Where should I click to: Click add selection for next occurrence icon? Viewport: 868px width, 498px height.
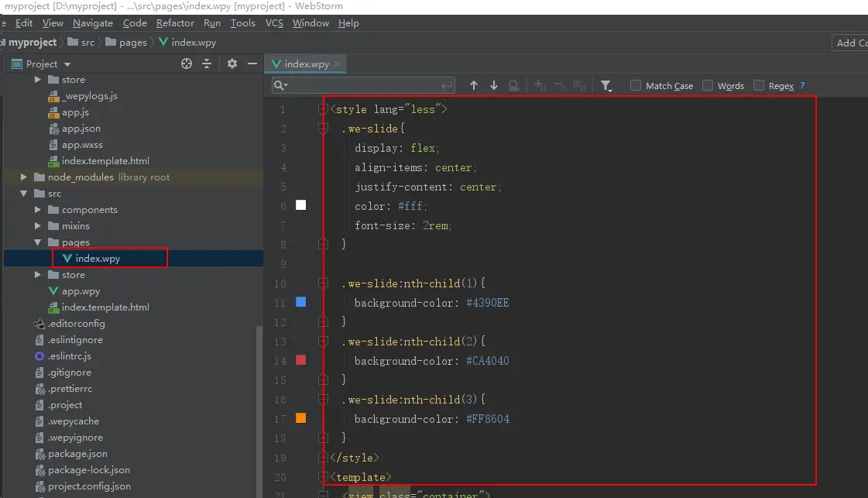[x=540, y=85]
